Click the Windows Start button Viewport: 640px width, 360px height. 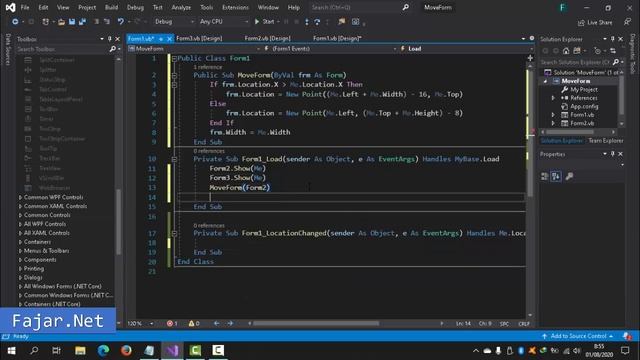(11, 351)
